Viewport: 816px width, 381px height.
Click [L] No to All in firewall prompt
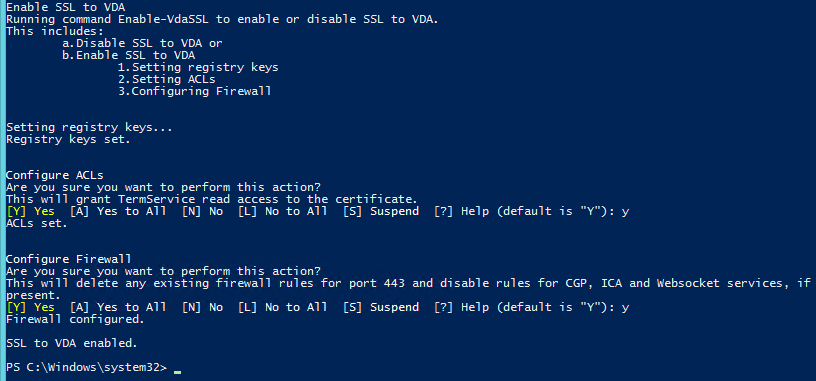[283, 307]
